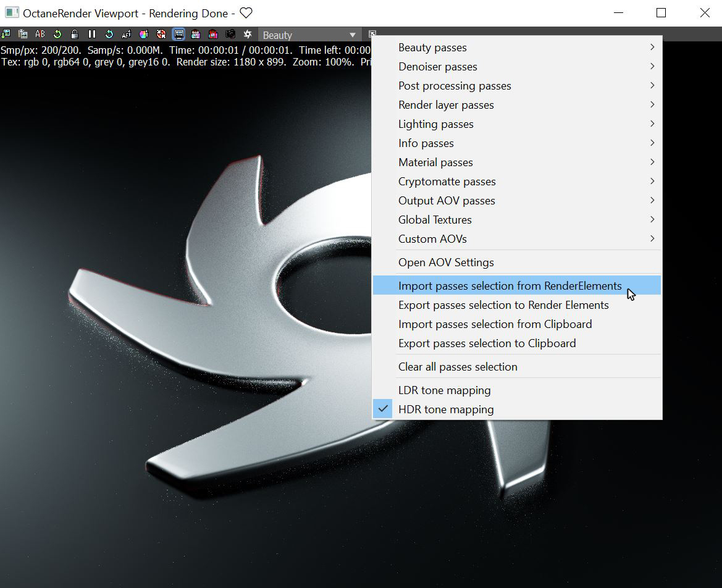Select Import passes selection from RenderElements

(x=510, y=285)
